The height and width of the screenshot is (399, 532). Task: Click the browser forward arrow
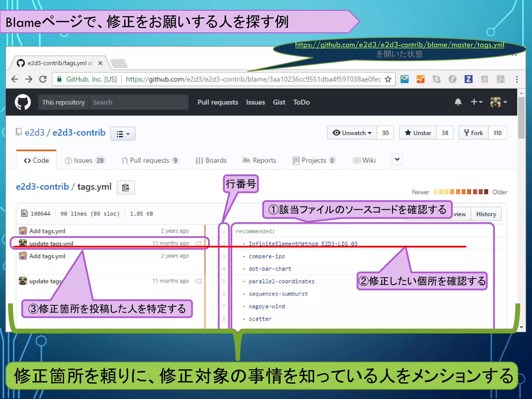[x=29, y=79]
